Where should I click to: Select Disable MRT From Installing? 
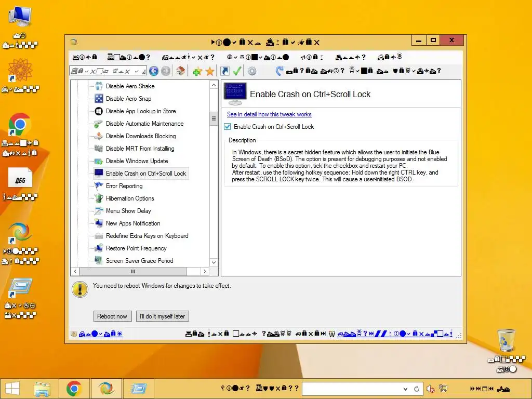tap(140, 149)
